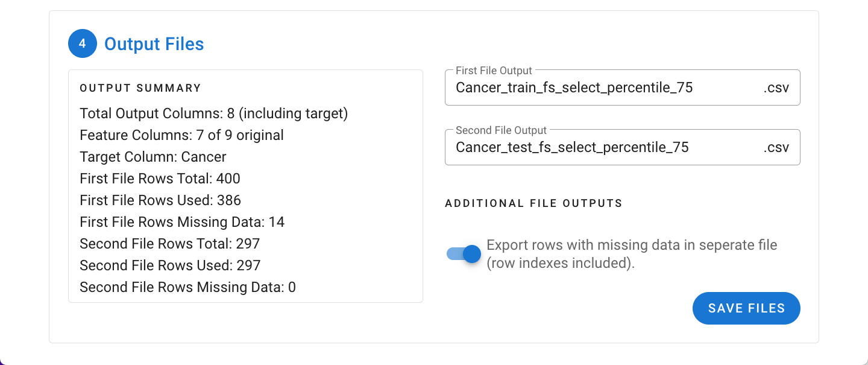
Task: Click Second File Rows Used: 297
Action: tap(170, 265)
